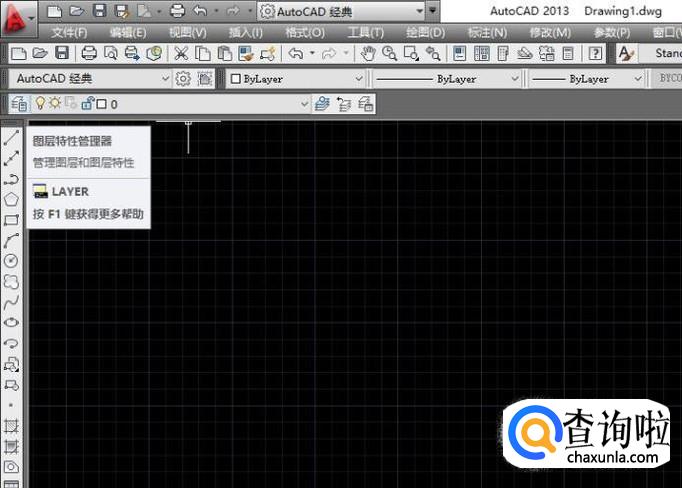The height and width of the screenshot is (488, 682).
Task: Click the Plot printer icon in quick access toolbar
Action: 177,11
